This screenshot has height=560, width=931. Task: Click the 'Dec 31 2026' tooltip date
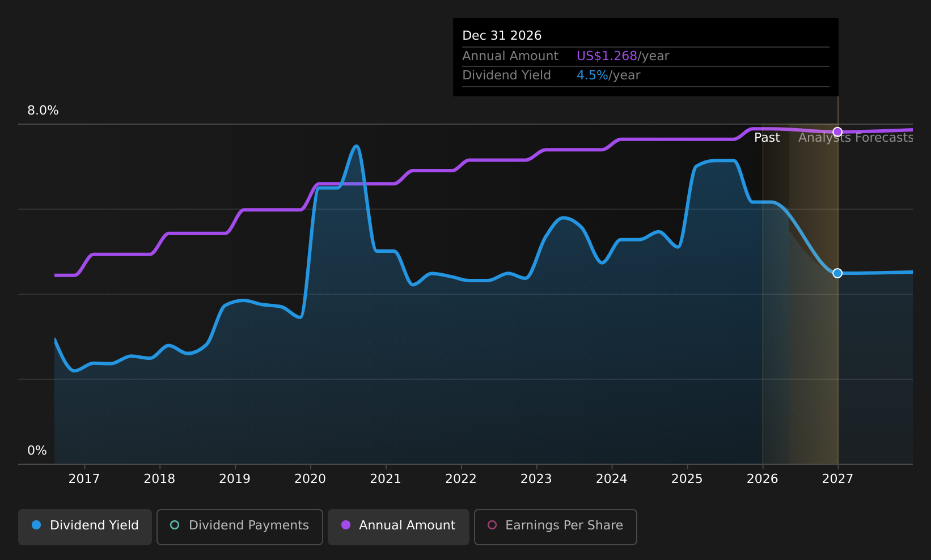click(502, 36)
